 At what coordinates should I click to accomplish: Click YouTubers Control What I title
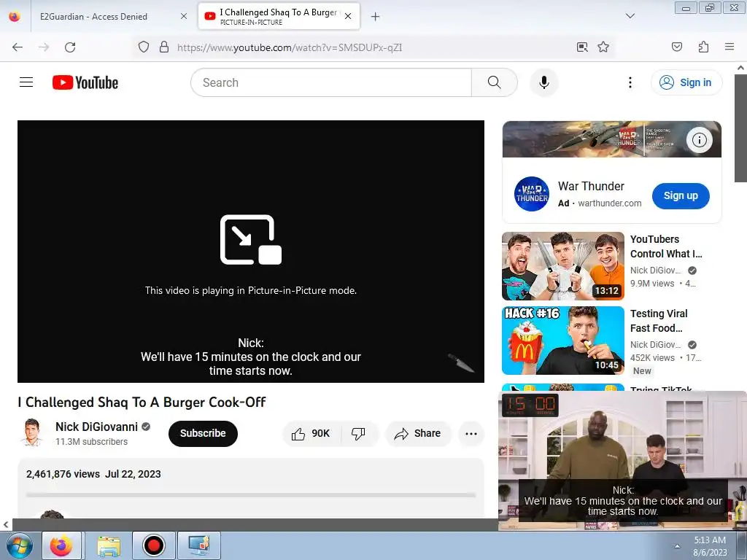tap(666, 246)
